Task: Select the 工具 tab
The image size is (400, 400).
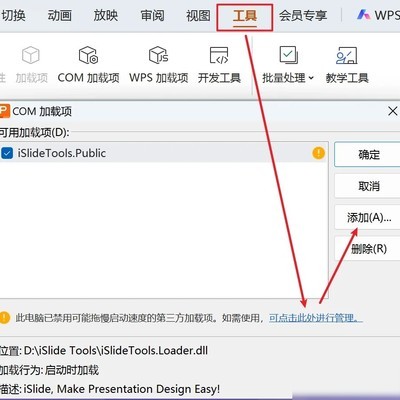Action: click(x=245, y=16)
